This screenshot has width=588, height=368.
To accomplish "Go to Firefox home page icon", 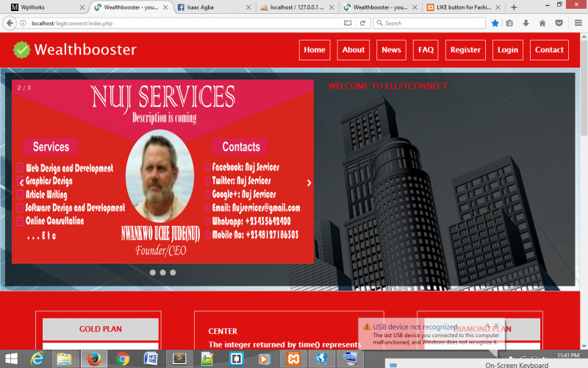I will pos(542,24).
